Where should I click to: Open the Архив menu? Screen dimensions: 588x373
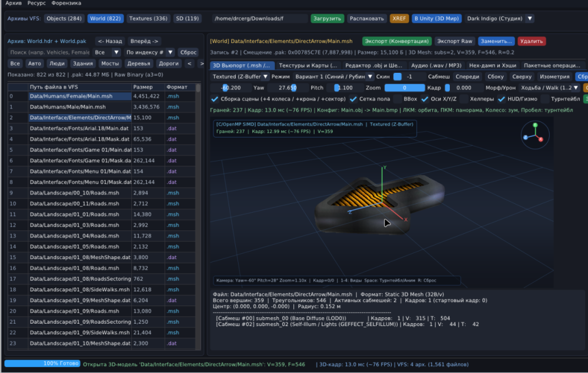[x=14, y=4]
